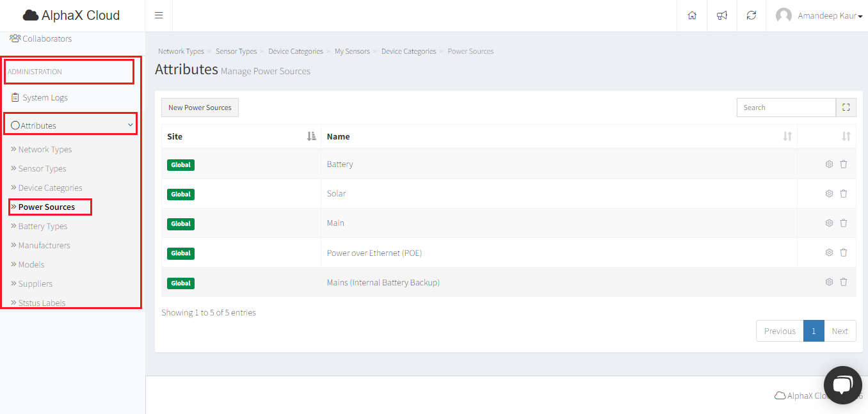The width and height of the screenshot is (868, 414).
Task: Go to Next page of entries
Action: pyautogui.click(x=840, y=331)
